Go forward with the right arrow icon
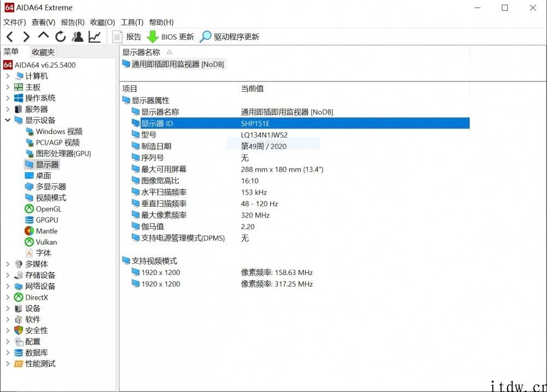The image size is (547, 392). [26, 37]
